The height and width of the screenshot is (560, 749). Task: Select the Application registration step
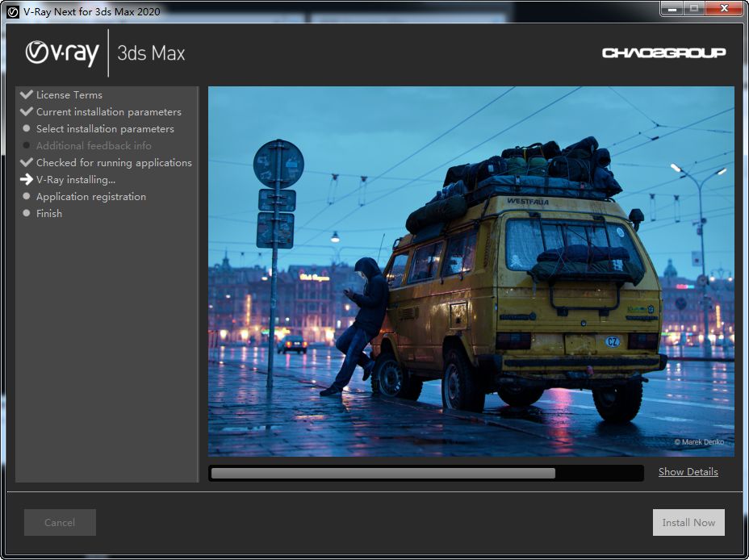91,197
